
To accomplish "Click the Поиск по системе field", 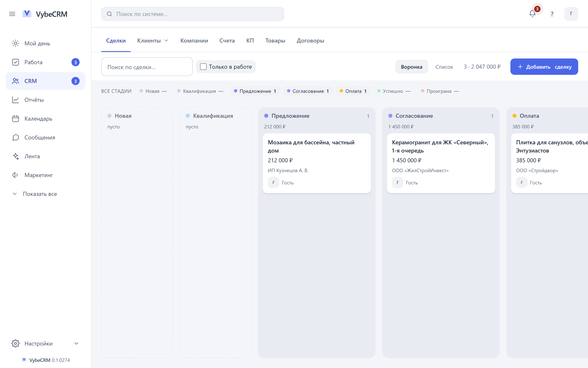I will point(193,14).
